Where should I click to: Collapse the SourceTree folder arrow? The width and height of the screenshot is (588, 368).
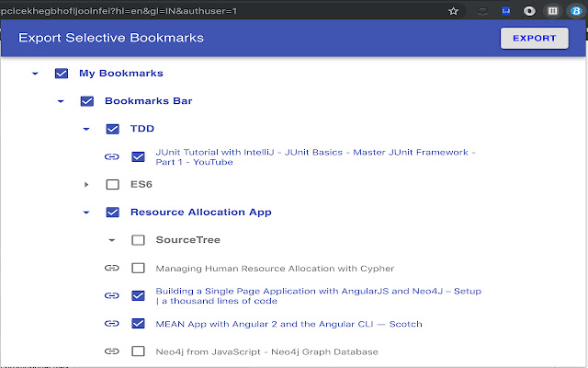(112, 240)
